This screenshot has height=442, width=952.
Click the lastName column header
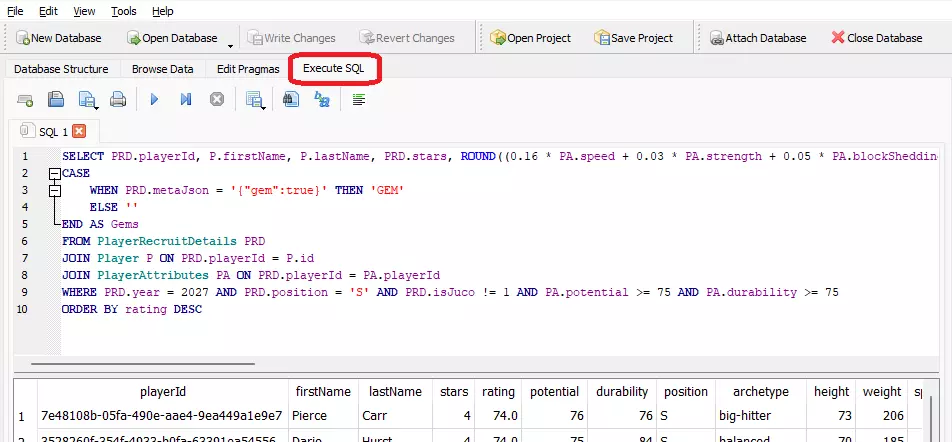coord(395,392)
